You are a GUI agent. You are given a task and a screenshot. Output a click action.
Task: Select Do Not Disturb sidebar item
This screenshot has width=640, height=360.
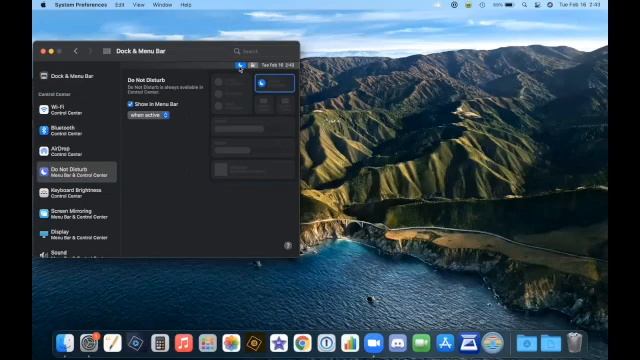(x=77, y=172)
